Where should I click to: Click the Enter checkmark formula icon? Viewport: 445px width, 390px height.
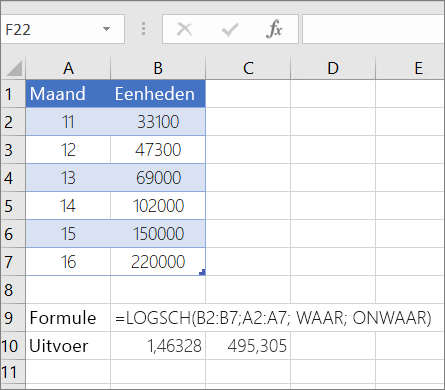click(x=230, y=29)
